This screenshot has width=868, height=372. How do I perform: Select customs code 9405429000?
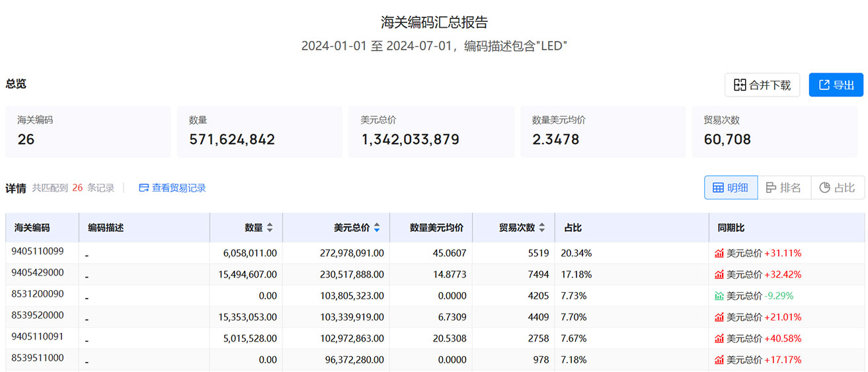coord(38,272)
